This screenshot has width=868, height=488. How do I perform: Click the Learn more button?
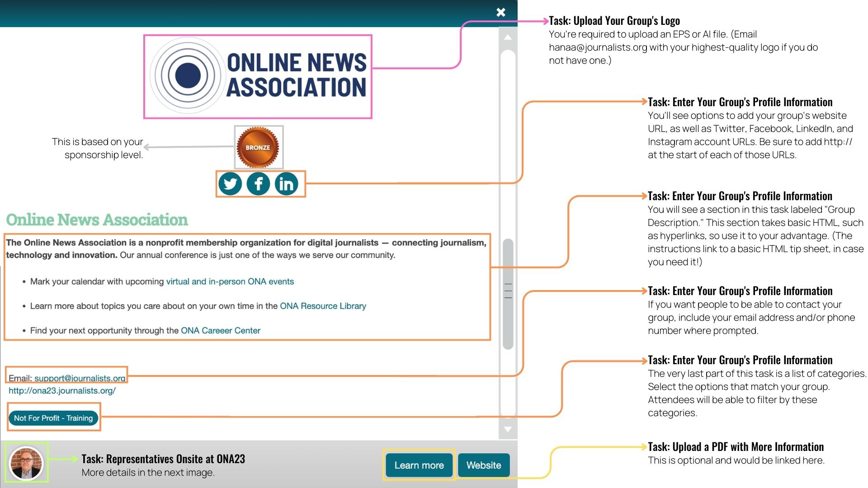pos(418,465)
